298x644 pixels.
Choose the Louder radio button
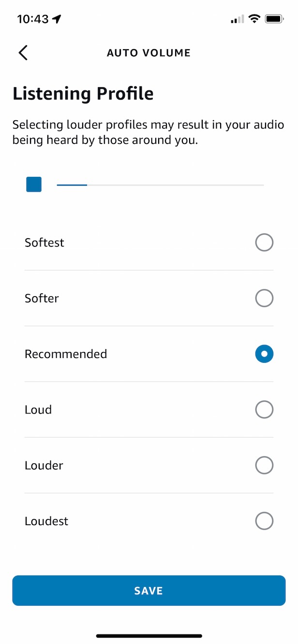(264, 465)
